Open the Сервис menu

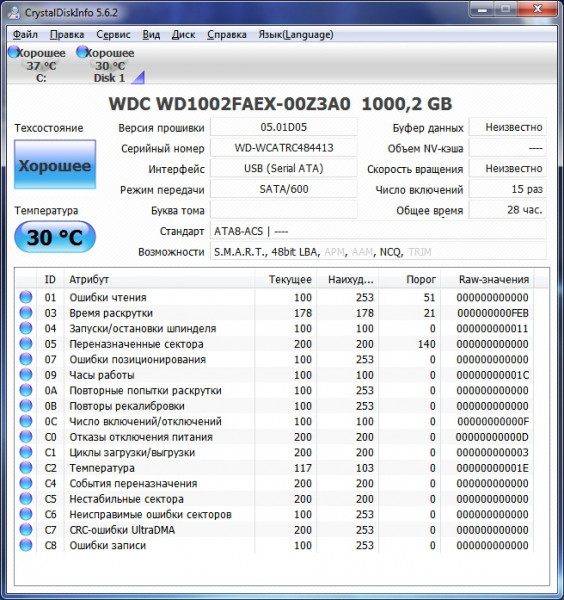(113, 35)
